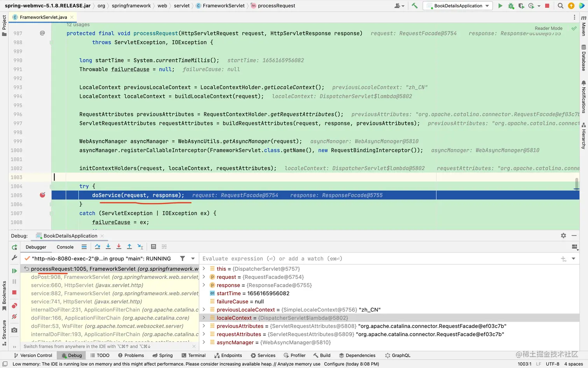Click 'Analyze memory use' in the status bar
The image size is (588, 368).
click(x=299, y=364)
